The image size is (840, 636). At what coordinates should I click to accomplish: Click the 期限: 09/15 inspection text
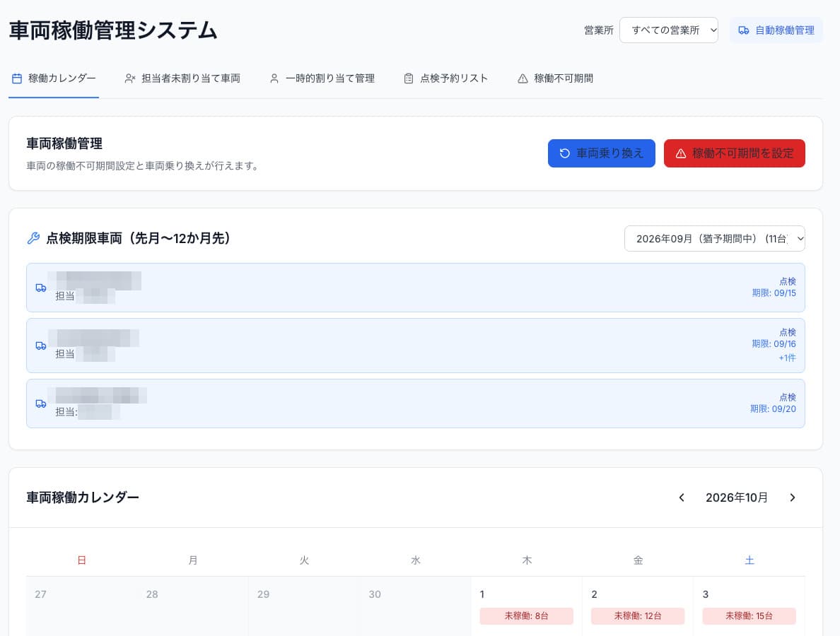click(x=774, y=293)
